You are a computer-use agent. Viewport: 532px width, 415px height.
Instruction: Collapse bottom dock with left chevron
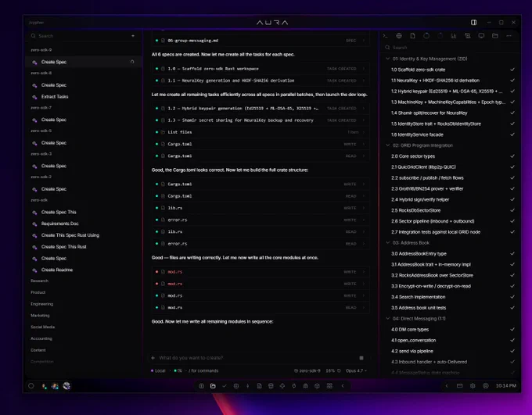[343, 386]
